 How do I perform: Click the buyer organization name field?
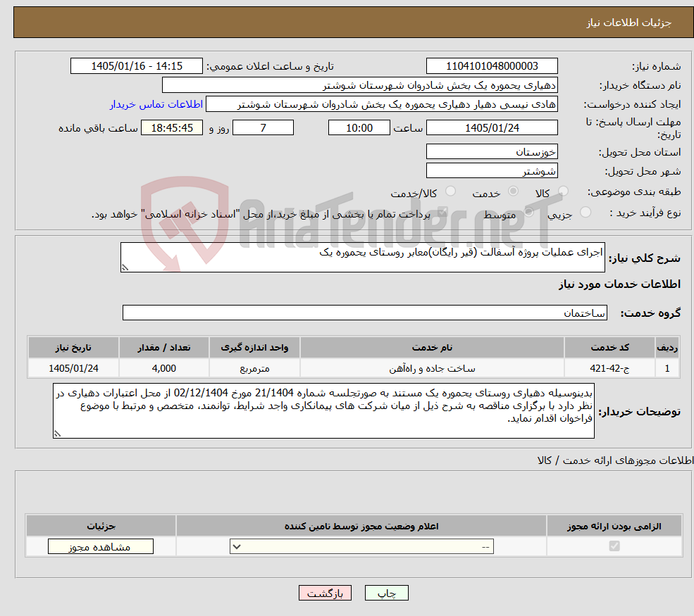click(360, 85)
